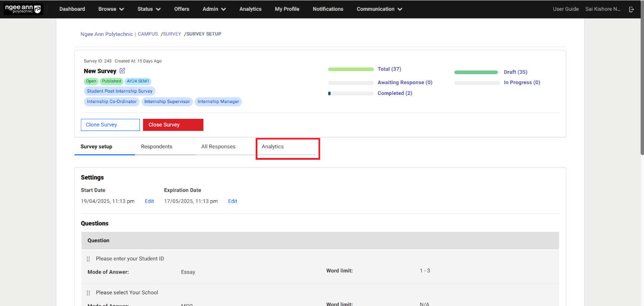This screenshot has height=306, width=644.
Task: Click the Clone Survey button
Action: coord(110,125)
